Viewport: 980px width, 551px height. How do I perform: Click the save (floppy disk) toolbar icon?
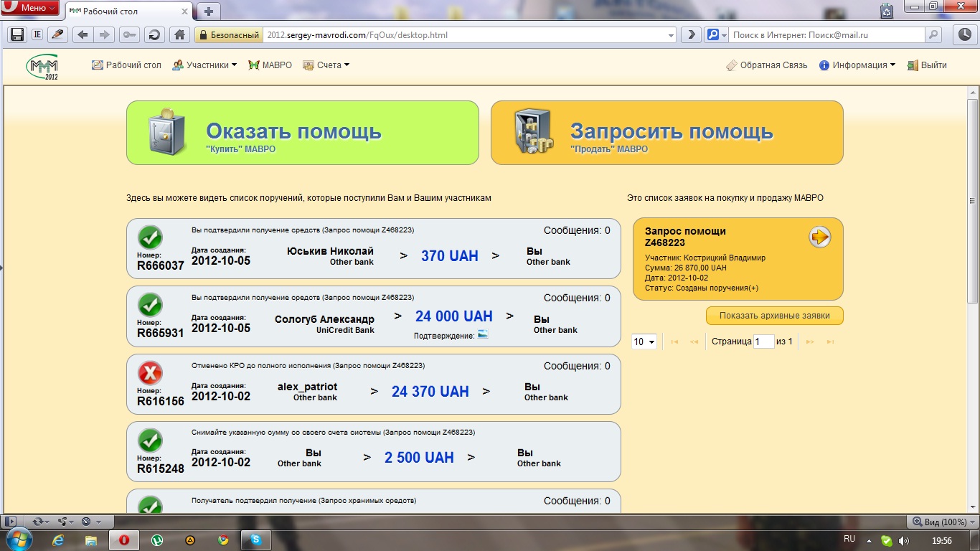tap(17, 34)
